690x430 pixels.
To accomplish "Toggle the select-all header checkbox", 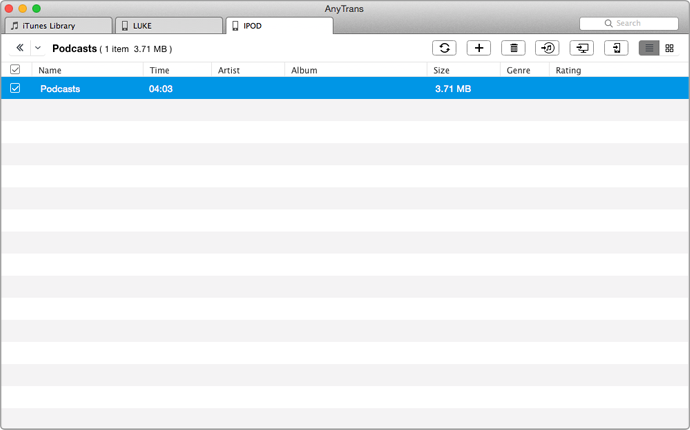I will click(15, 70).
